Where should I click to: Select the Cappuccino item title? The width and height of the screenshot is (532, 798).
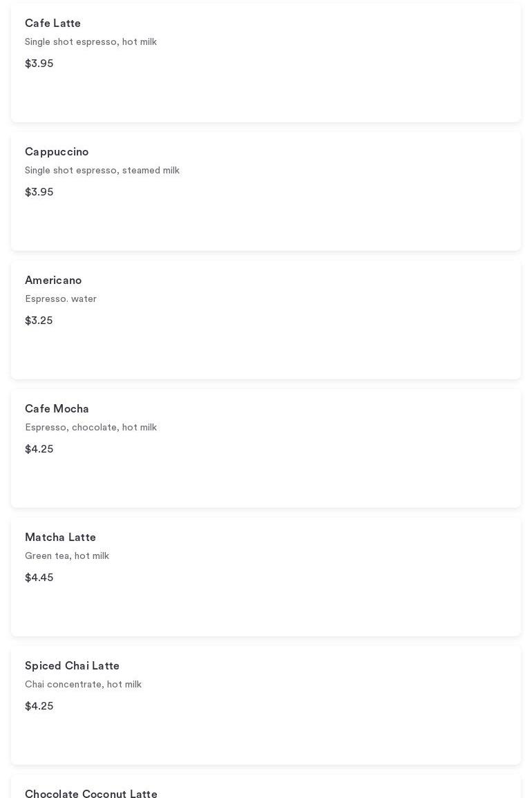(57, 152)
